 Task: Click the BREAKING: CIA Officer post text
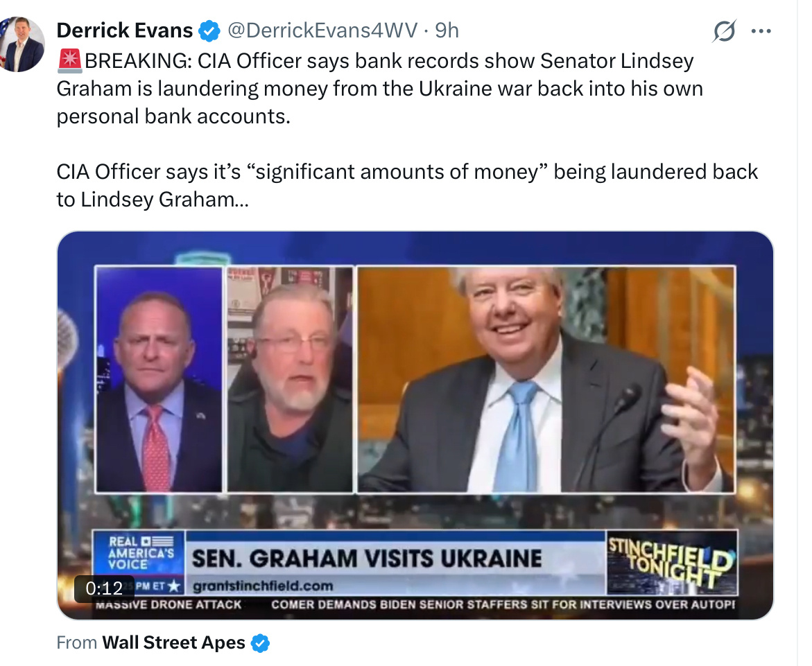pyautogui.click(x=379, y=89)
